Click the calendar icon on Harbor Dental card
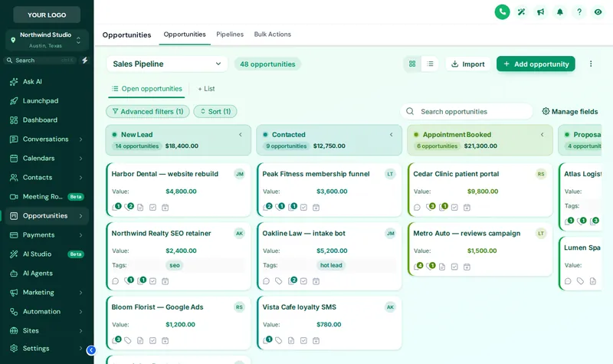This screenshot has width=613, height=364. coord(165,207)
